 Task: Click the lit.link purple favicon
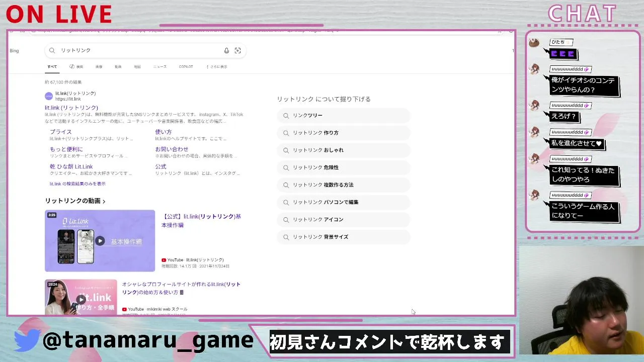tap(49, 96)
